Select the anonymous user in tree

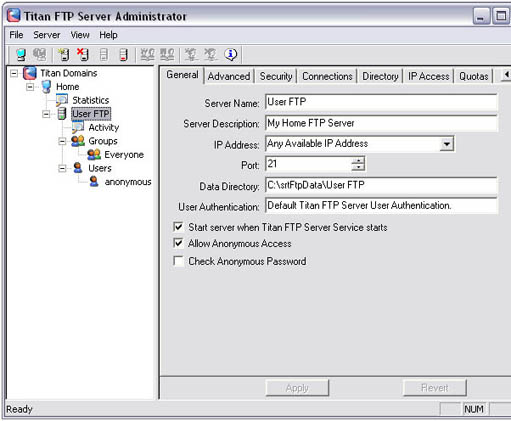[128, 182]
